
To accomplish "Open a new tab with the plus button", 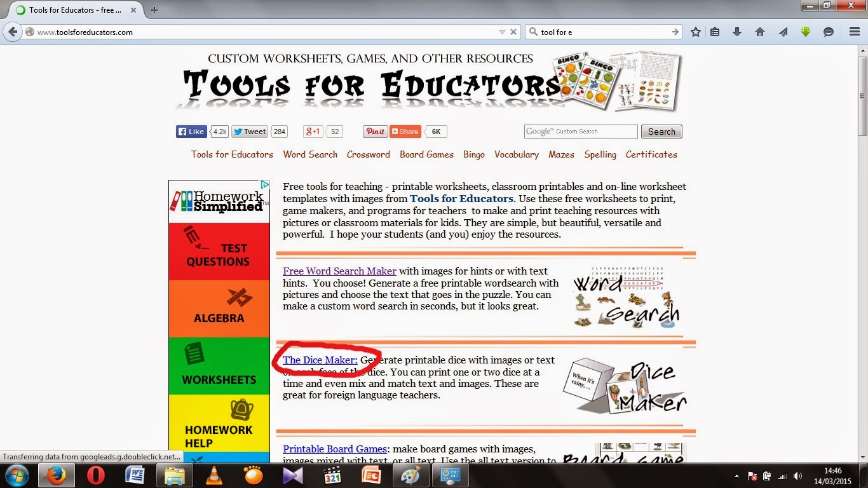I will pyautogui.click(x=154, y=10).
